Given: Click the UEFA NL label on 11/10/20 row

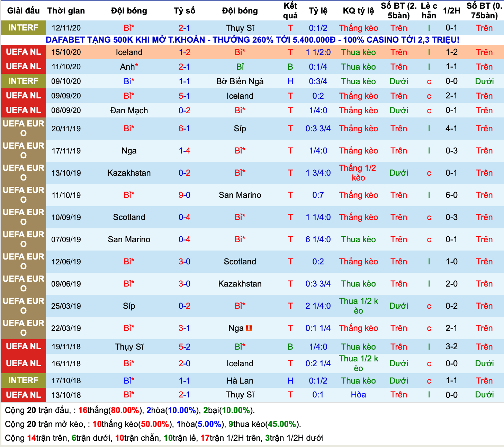Looking at the screenshot, I should tap(23, 67).
